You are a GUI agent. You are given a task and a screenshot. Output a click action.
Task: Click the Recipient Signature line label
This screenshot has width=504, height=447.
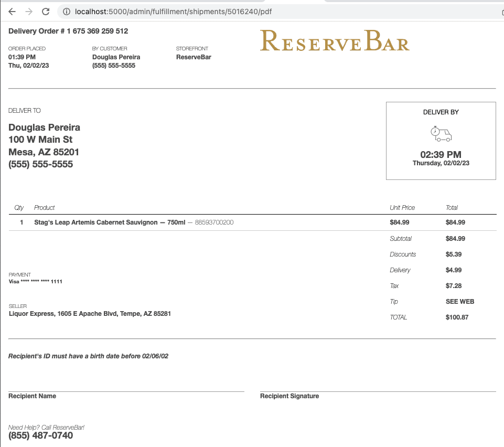pyautogui.click(x=289, y=396)
